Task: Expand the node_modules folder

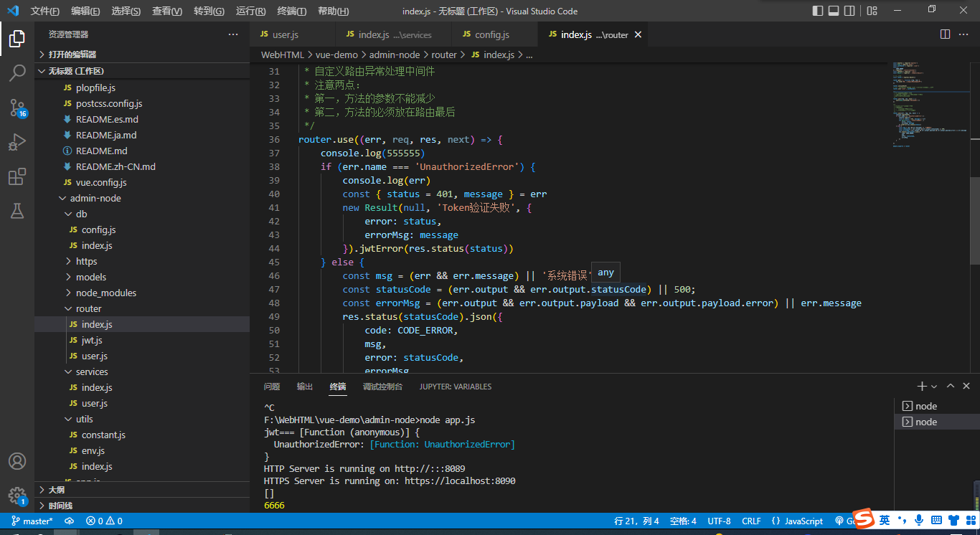Action: [142, 293]
